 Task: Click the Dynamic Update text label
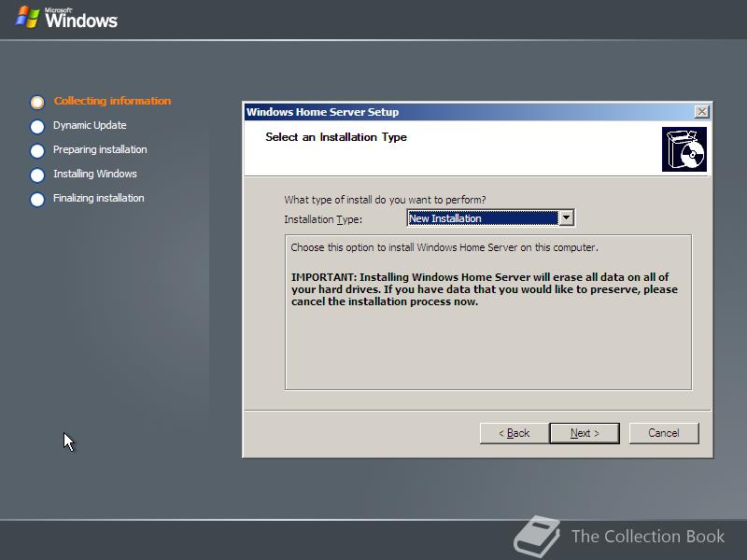coord(90,125)
